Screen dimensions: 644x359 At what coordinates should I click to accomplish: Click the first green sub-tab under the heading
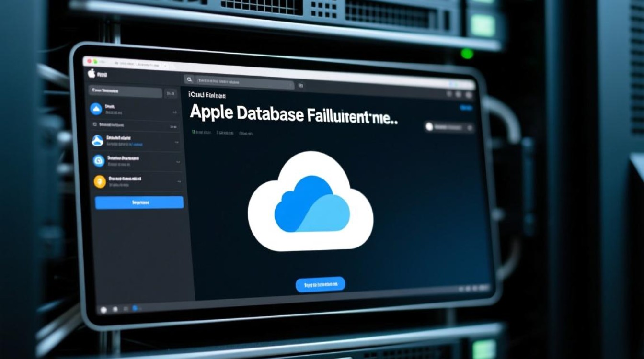click(201, 131)
